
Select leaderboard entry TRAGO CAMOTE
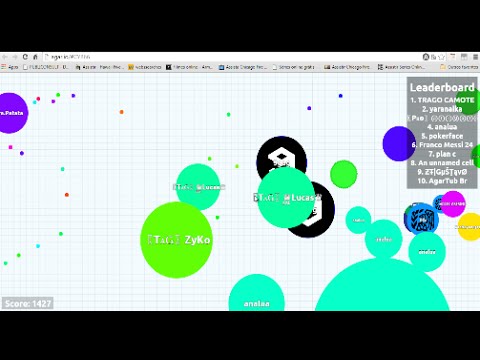(x=442, y=100)
